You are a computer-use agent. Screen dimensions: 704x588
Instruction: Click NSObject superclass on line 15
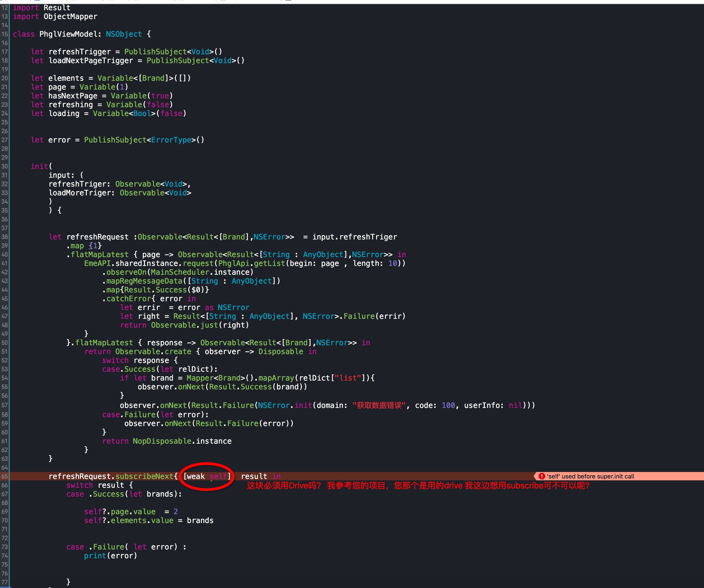pos(124,34)
